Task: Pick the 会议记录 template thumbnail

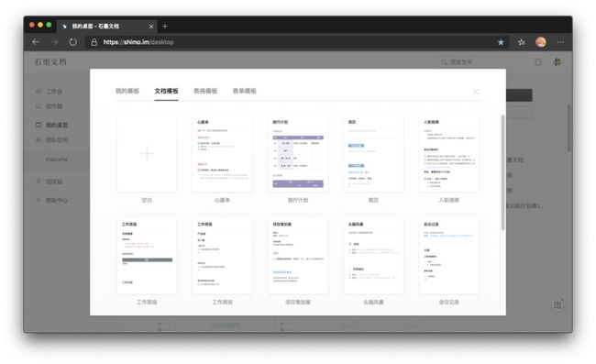Action: point(449,255)
